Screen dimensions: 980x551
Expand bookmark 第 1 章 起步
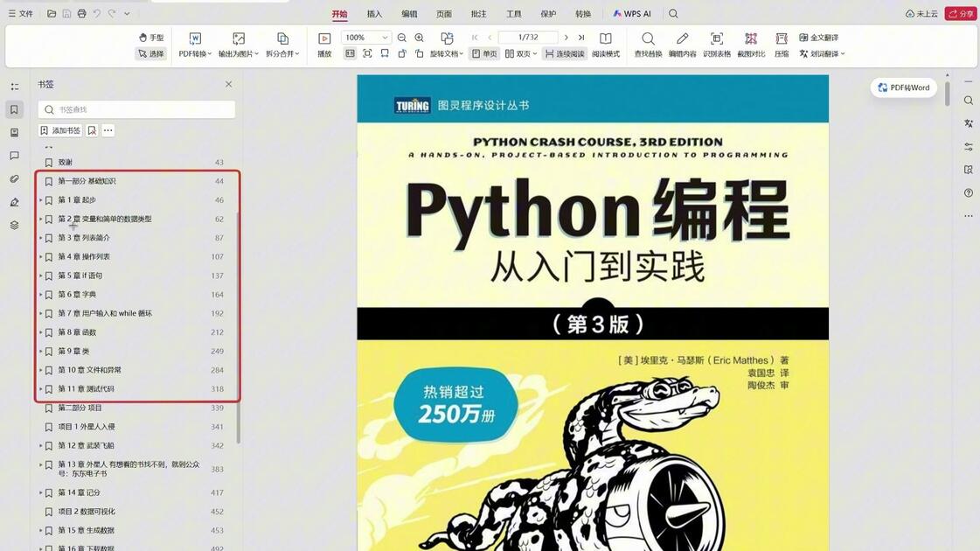tap(40, 200)
